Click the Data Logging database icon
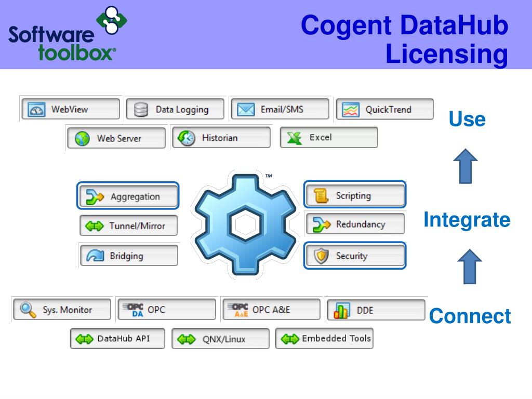 (141, 110)
